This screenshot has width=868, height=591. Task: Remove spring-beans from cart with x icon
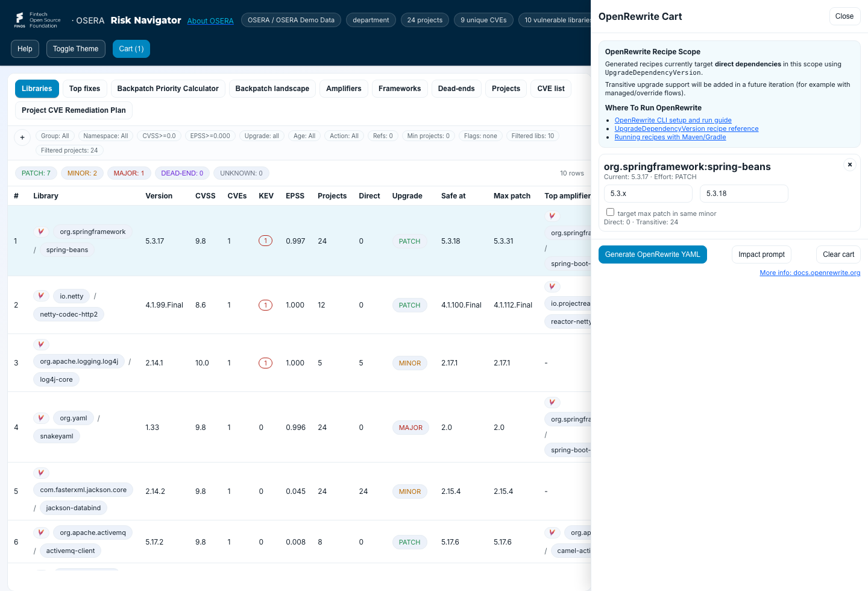[x=849, y=165]
